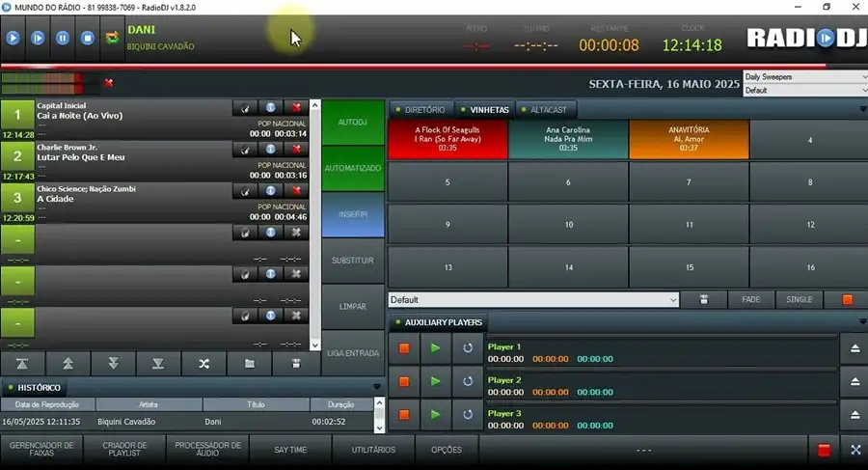Remove A Cidade from playlist
Image resolution: width=868 pixels, height=470 pixels.
pyautogui.click(x=296, y=191)
